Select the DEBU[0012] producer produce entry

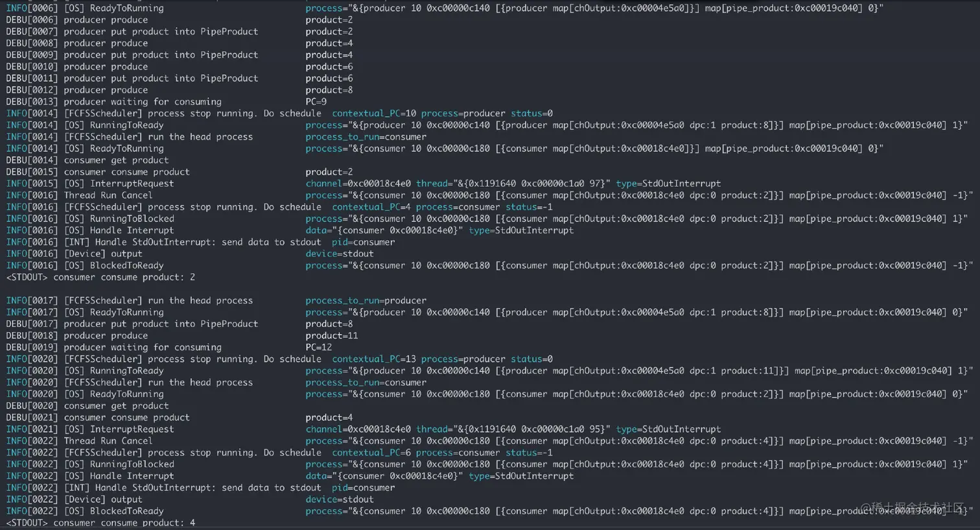(180, 90)
